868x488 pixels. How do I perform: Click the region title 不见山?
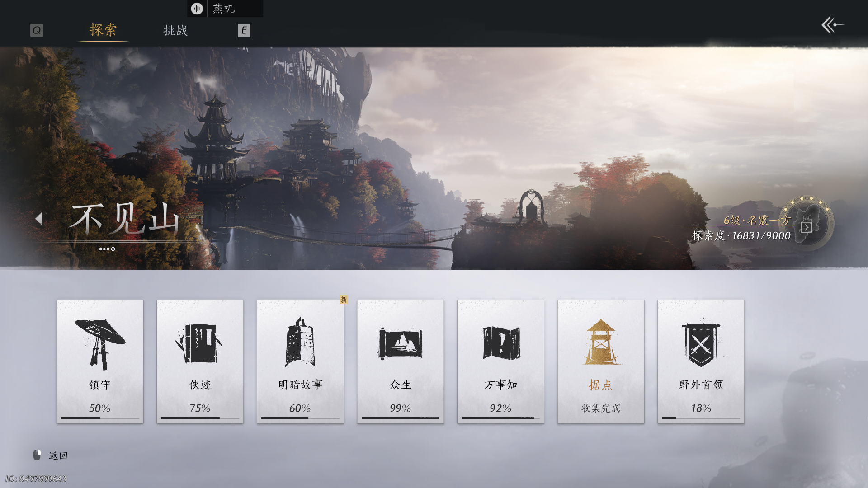point(124,219)
